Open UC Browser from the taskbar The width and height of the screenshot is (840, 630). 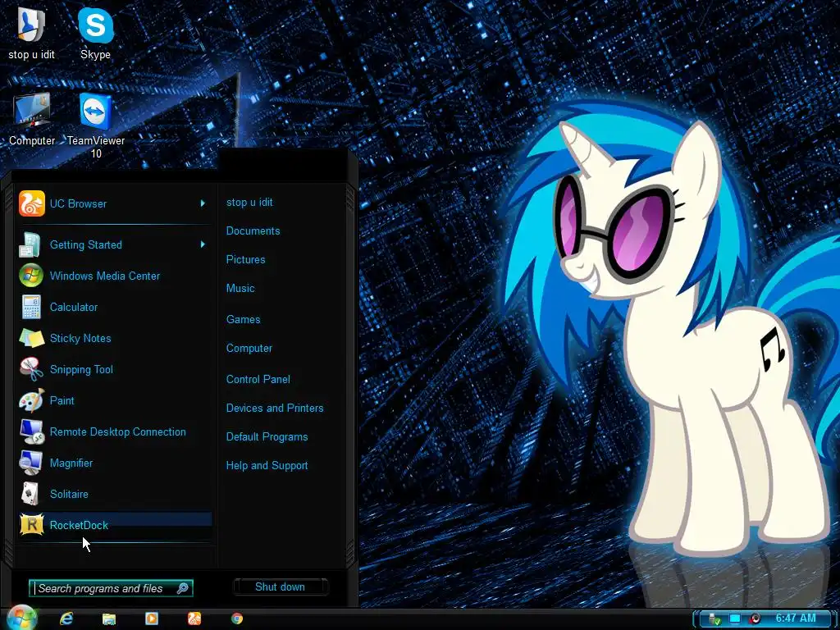pos(194,619)
